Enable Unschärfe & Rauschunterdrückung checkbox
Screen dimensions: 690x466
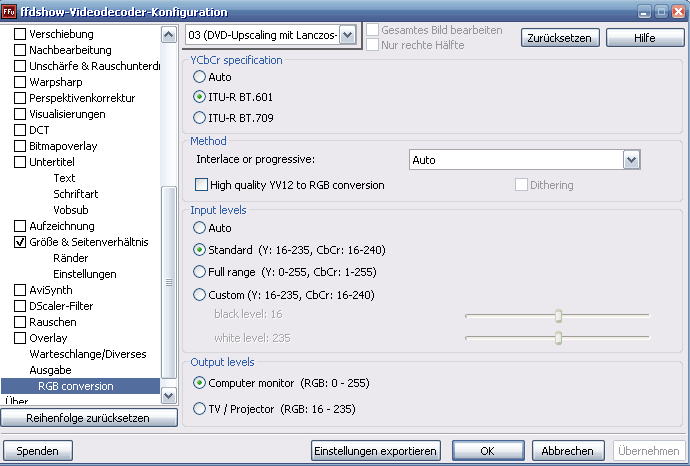(20, 66)
